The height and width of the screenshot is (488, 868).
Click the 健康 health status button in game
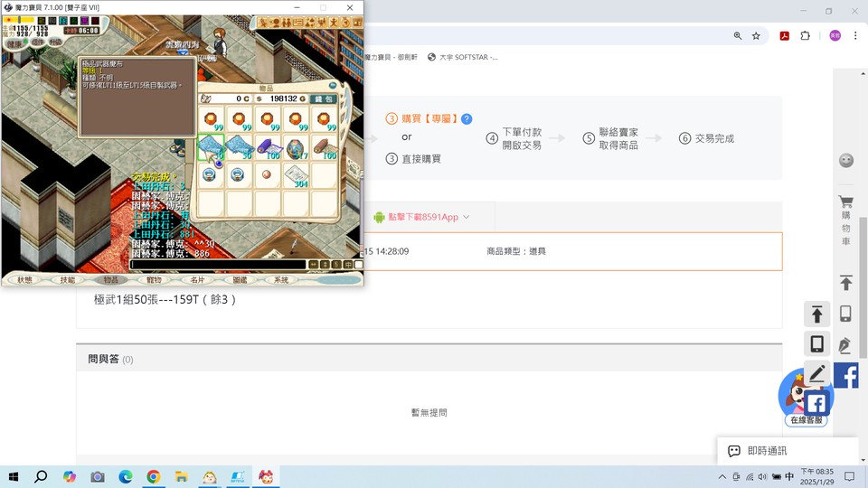pos(15,43)
